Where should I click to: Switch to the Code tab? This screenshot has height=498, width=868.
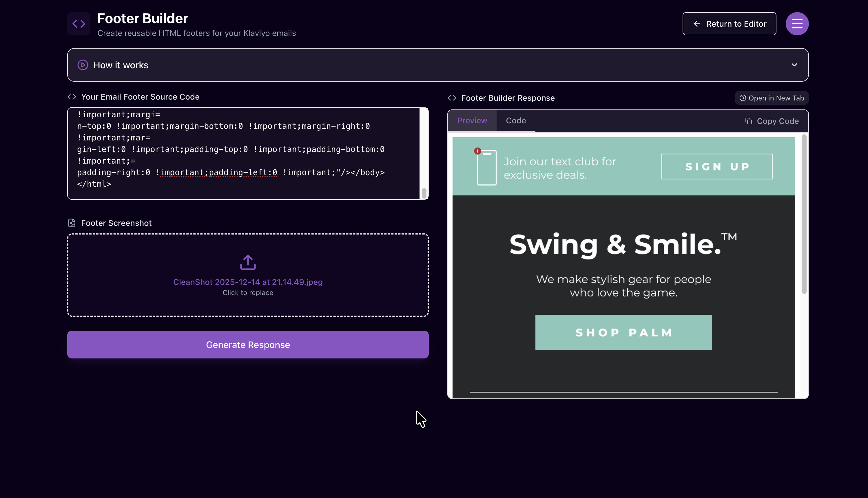(x=516, y=121)
